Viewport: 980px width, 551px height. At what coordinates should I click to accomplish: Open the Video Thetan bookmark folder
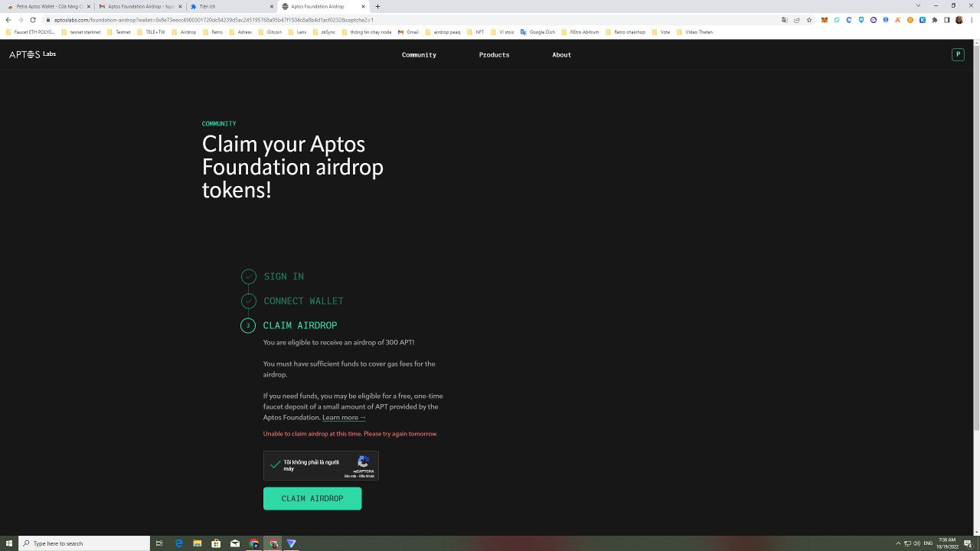(695, 32)
